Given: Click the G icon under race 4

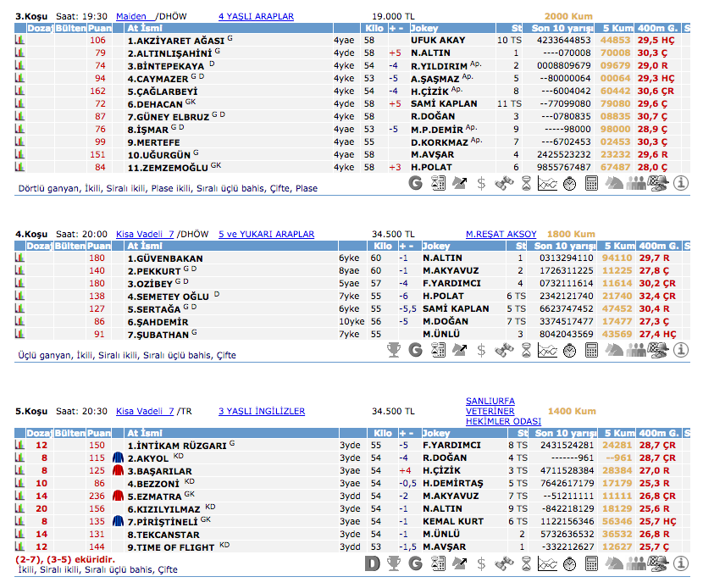Looking at the screenshot, I should point(415,349).
